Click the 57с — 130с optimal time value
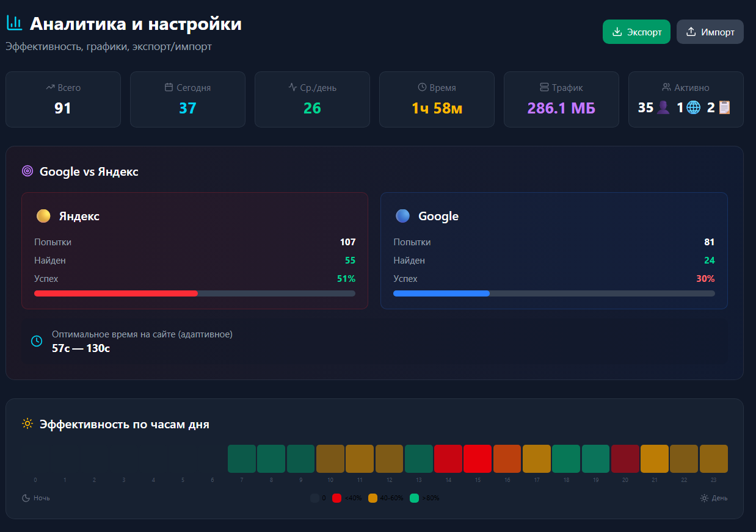The height and width of the screenshot is (532, 756). click(x=81, y=348)
